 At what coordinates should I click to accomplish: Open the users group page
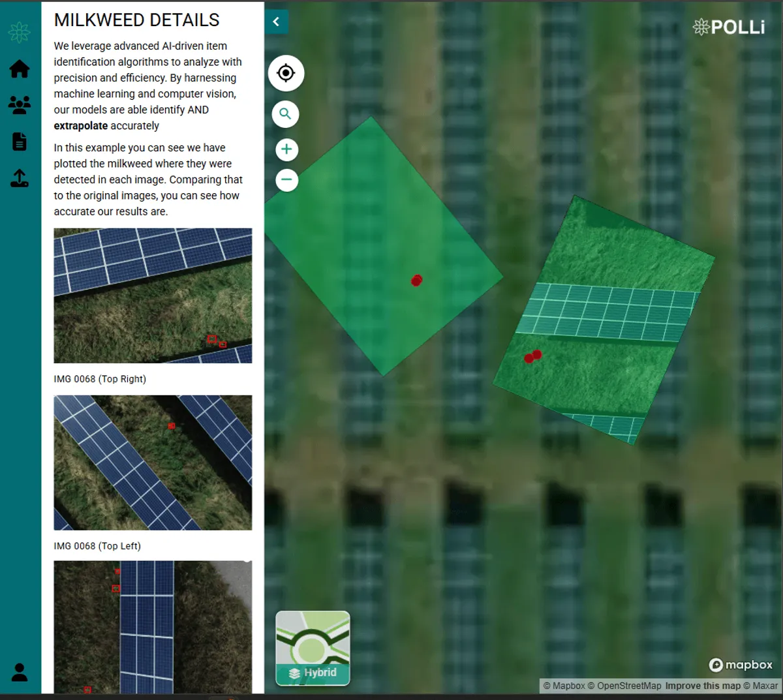pos(20,105)
